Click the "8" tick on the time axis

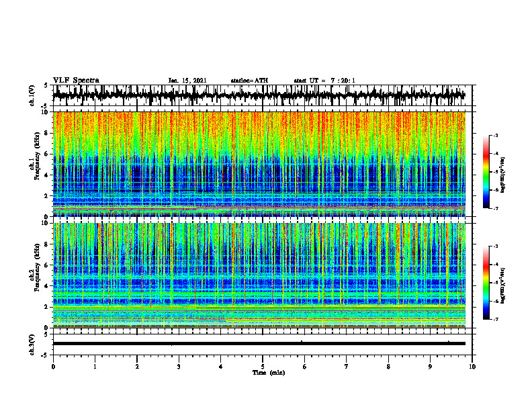(x=388, y=367)
